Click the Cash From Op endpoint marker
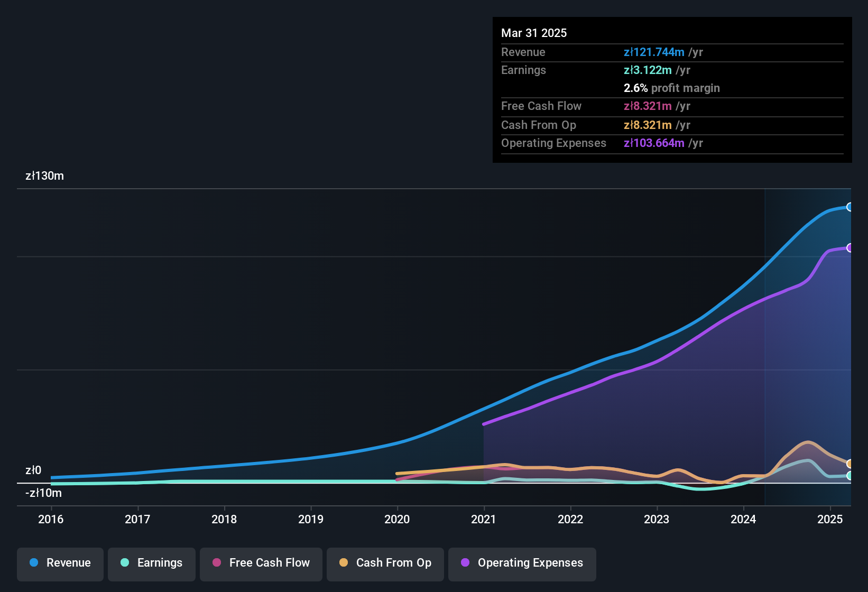 (850, 464)
